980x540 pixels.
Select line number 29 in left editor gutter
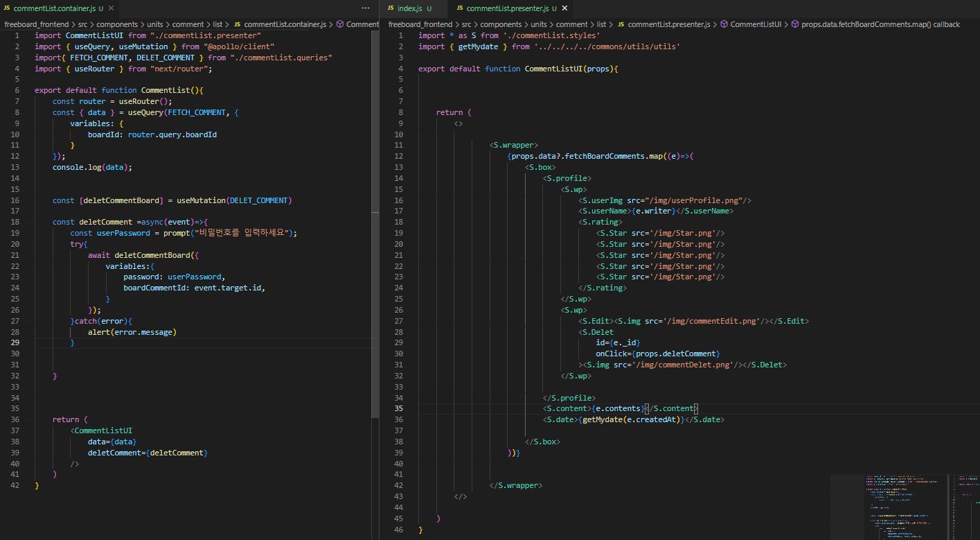point(15,342)
